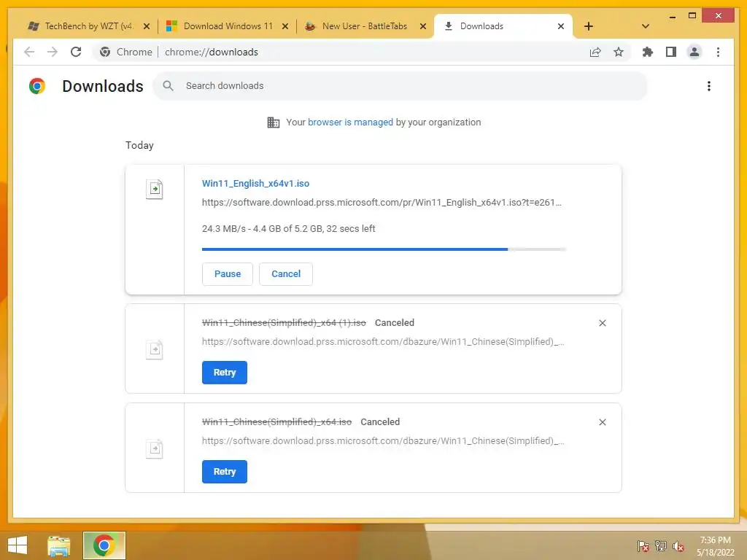Screen dimensions: 747x560
Task: Click struck-through Win11_Chinese(Simplified)_x64.iso filename
Action: coord(276,422)
